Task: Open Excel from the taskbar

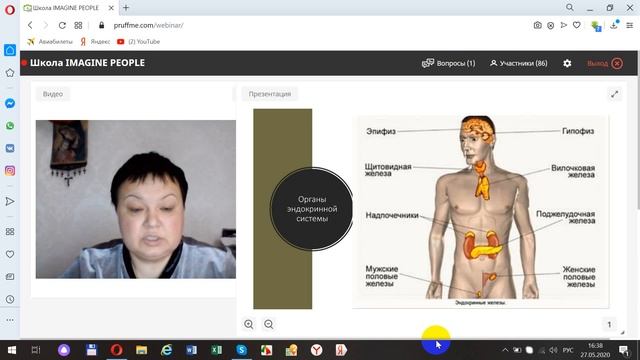Action: point(216,350)
